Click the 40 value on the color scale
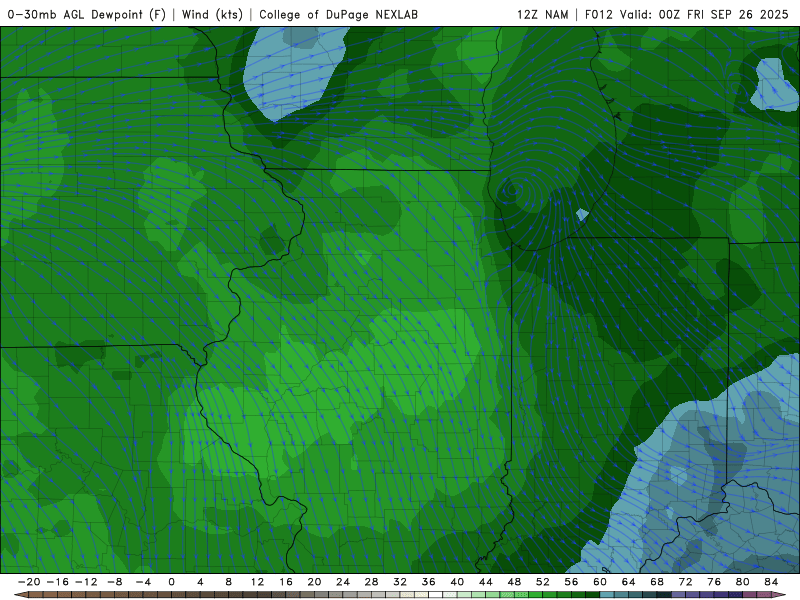 coord(457,582)
